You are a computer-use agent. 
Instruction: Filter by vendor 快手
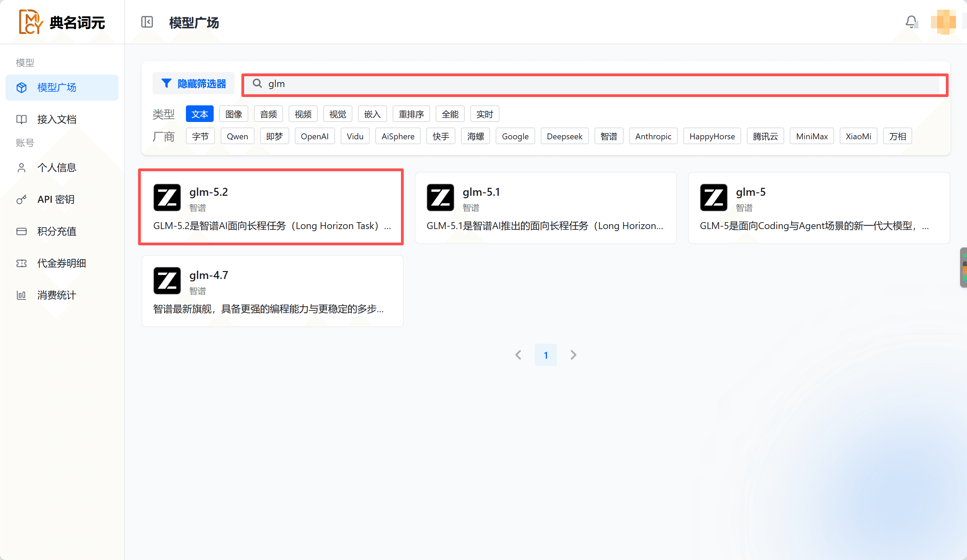click(x=441, y=137)
